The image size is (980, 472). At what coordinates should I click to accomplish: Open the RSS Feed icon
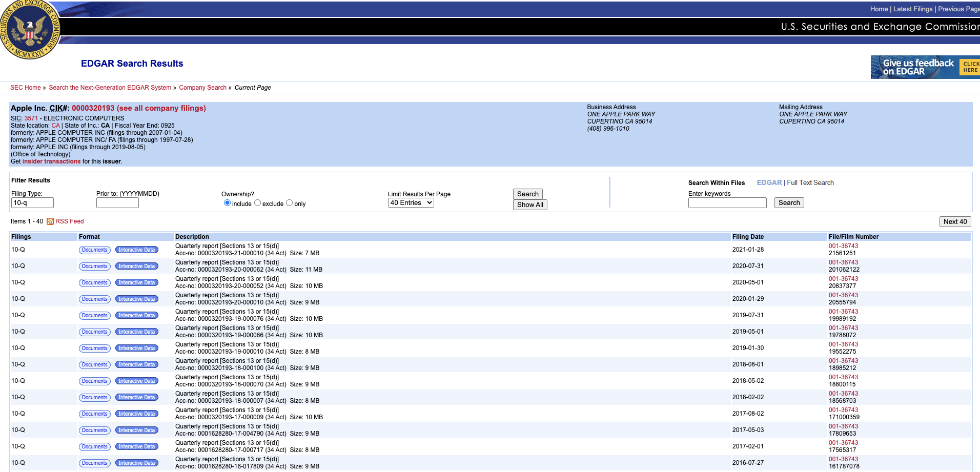click(50, 221)
